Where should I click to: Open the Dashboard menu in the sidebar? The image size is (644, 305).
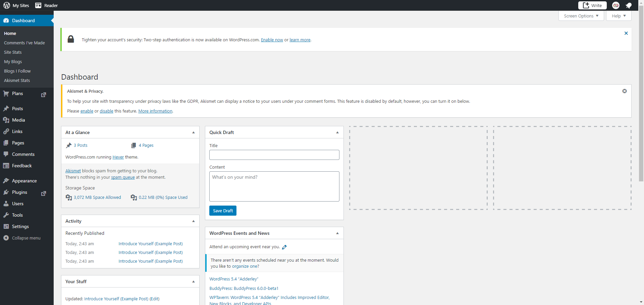click(x=27, y=20)
